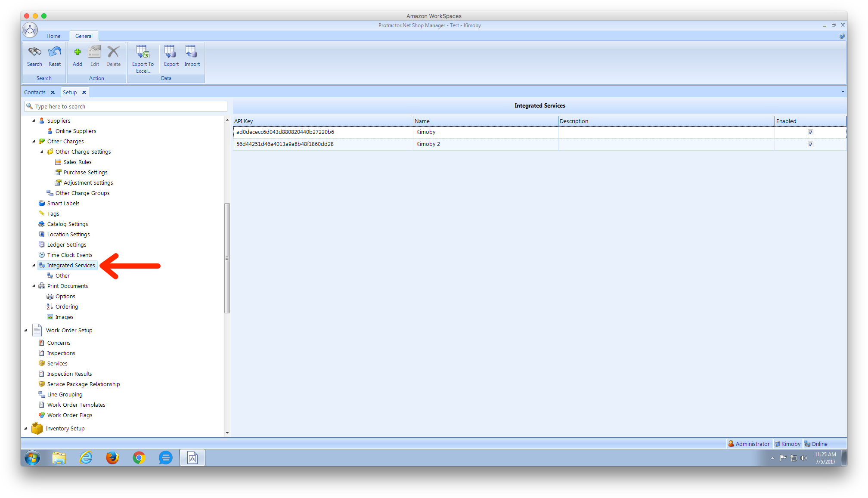Select Suppliers in the setup tree
This screenshot has height=498, width=868.
tap(59, 121)
